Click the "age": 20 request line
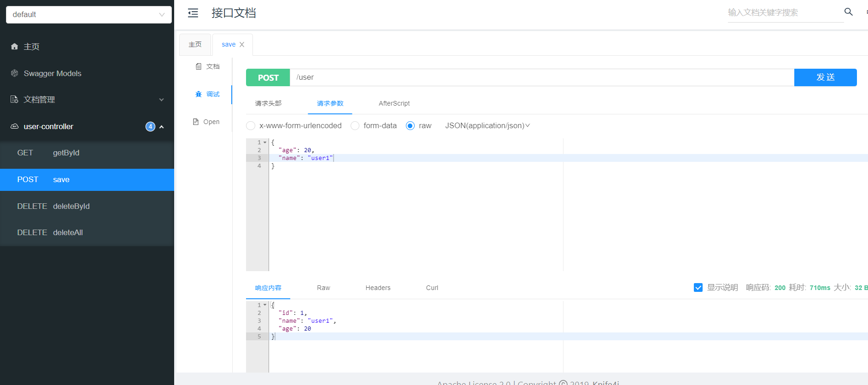This screenshot has width=868, height=385. (296, 150)
